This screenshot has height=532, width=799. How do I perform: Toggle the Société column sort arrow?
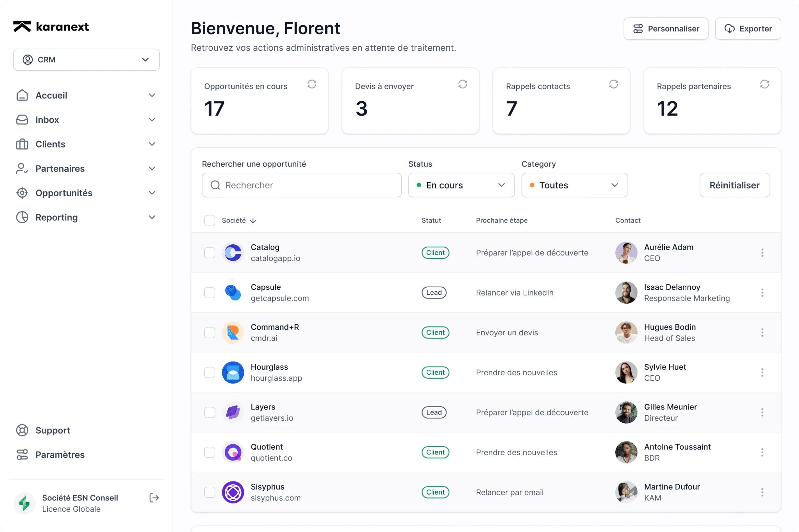pyautogui.click(x=253, y=220)
